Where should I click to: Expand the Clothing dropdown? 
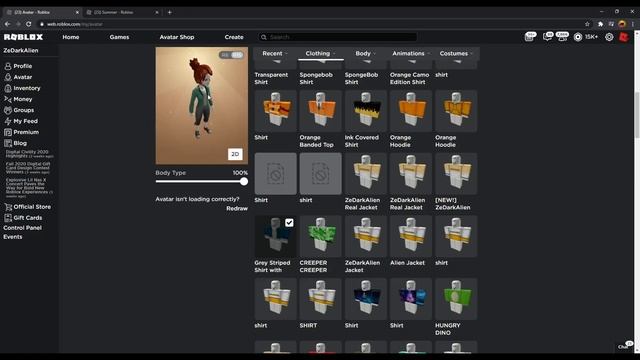tap(320, 53)
